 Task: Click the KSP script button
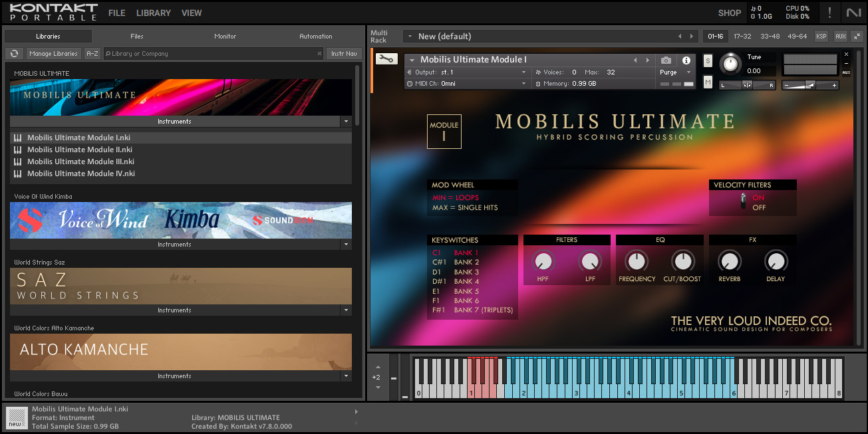point(821,37)
